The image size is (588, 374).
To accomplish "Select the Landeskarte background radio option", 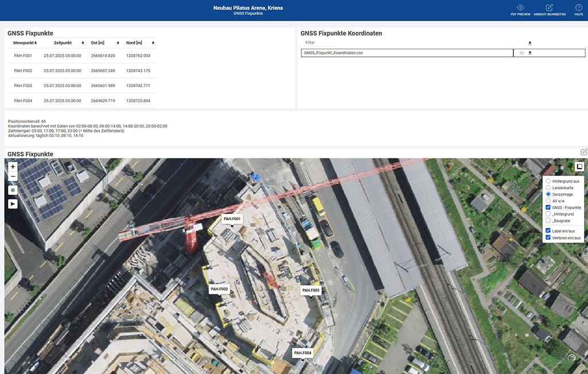I will point(548,188).
